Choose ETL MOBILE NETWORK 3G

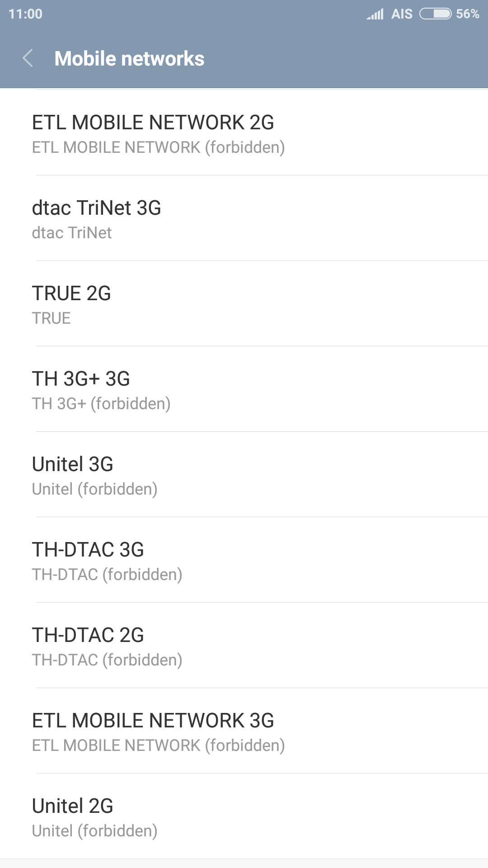(244, 731)
